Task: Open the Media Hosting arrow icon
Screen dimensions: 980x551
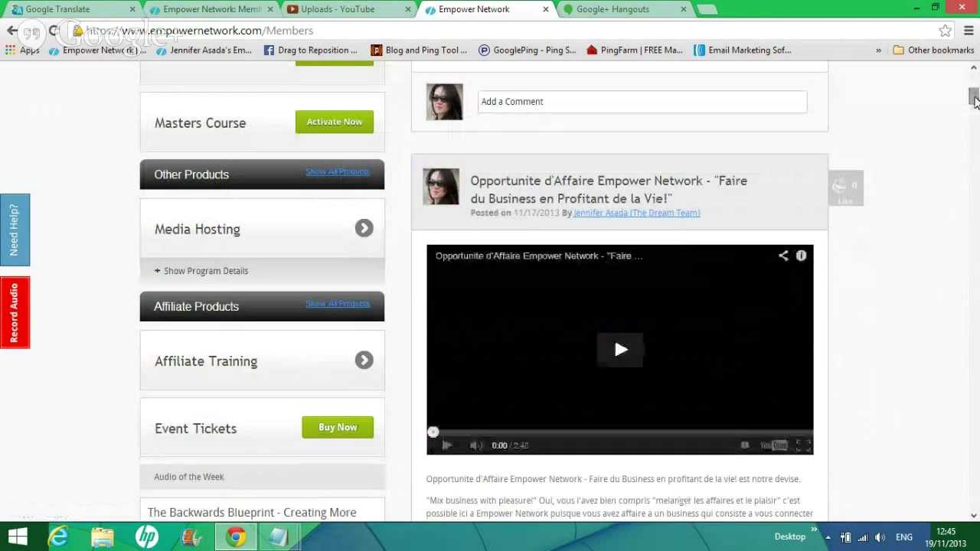Action: pos(364,228)
